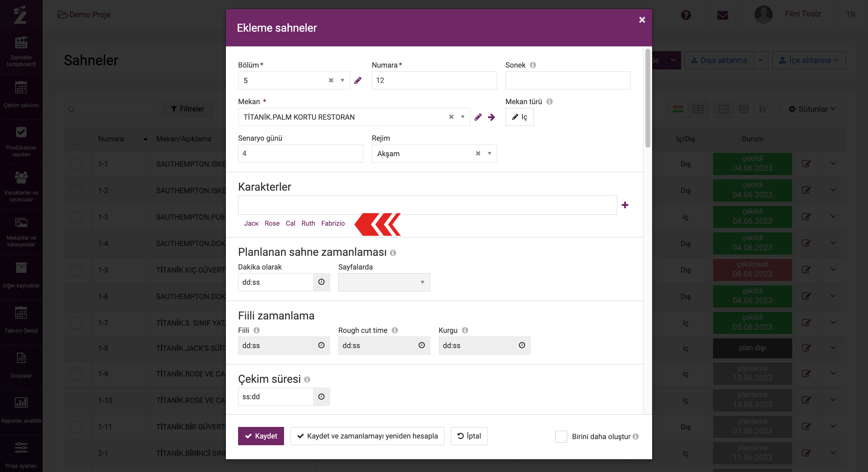Open the help question icon
Screen dimensions: 868x472
click(686, 15)
